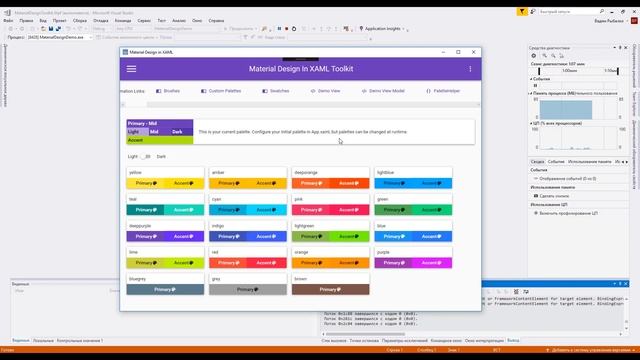
Task: Click the yellow notifications filter flag icon
Action: tap(522, 12)
